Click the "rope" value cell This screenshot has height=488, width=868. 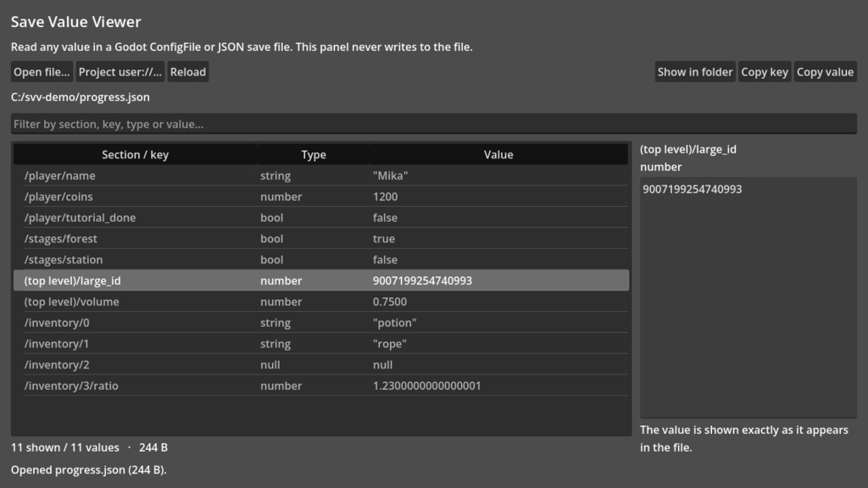pyautogui.click(x=390, y=344)
